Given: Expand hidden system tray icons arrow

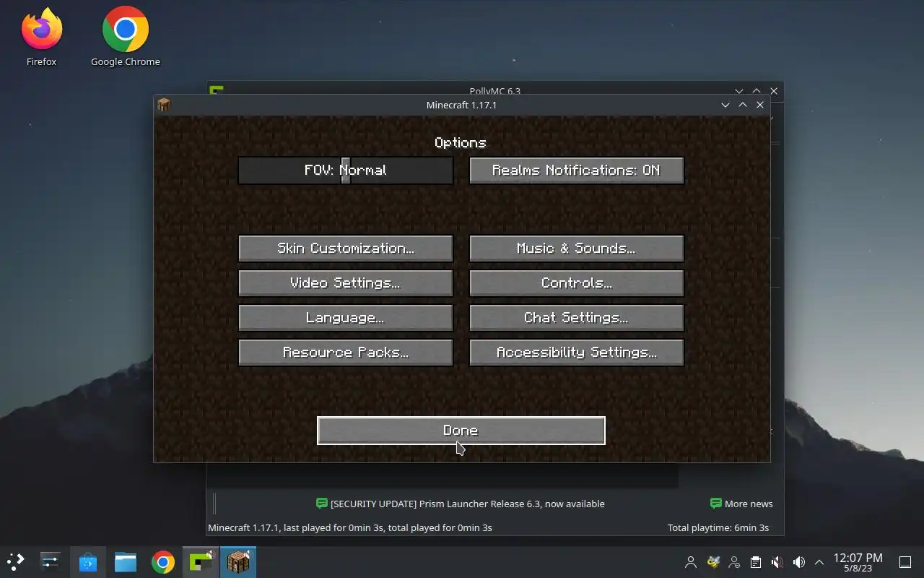Looking at the screenshot, I should (819, 562).
